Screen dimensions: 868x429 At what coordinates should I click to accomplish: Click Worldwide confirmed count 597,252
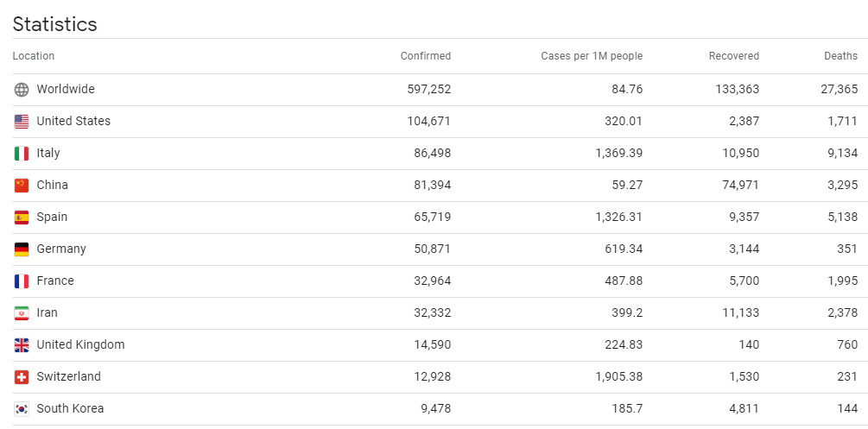click(x=428, y=90)
